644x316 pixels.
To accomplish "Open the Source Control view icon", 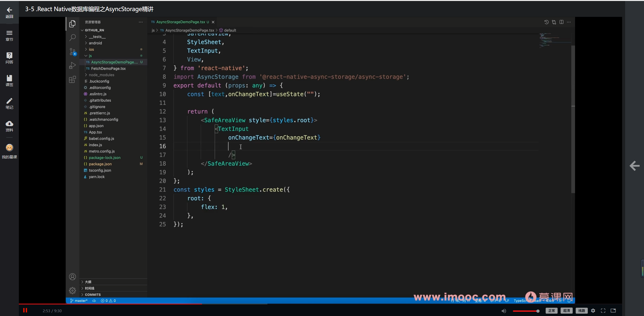I will [72, 52].
